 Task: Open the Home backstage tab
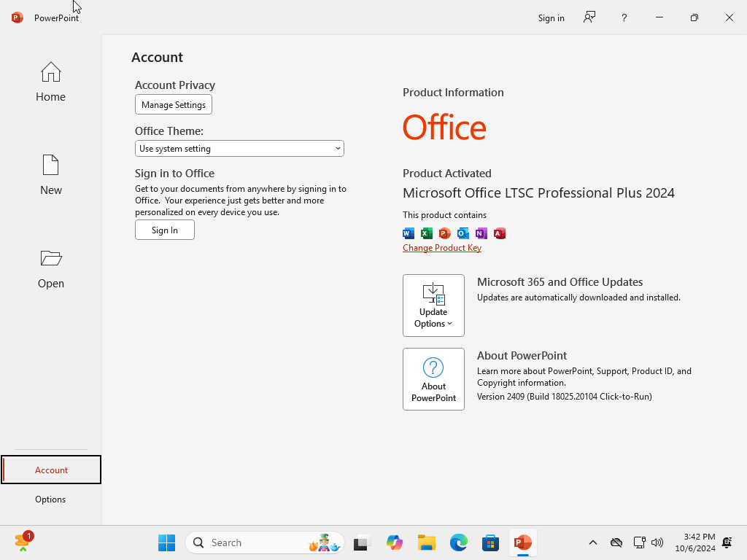pyautogui.click(x=50, y=82)
